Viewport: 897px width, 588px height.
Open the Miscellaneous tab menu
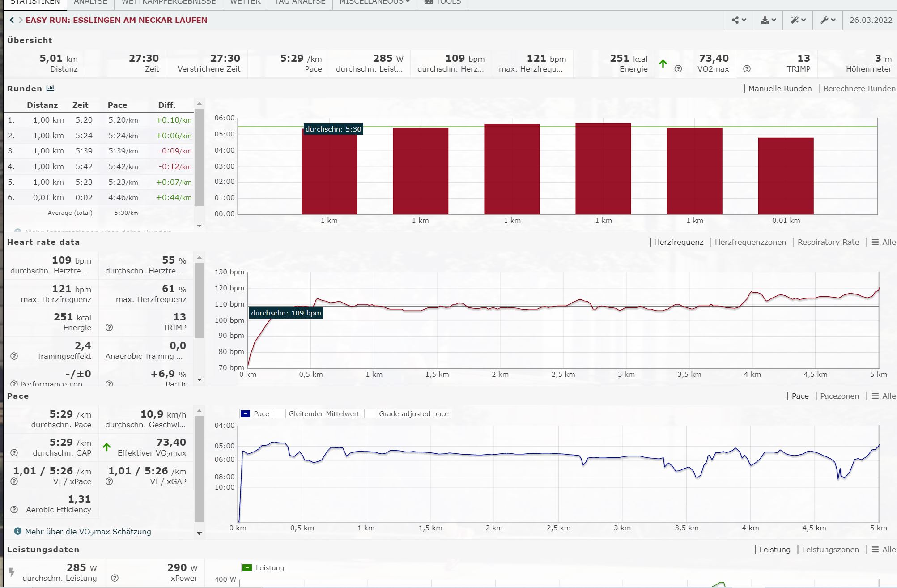tap(374, 2)
